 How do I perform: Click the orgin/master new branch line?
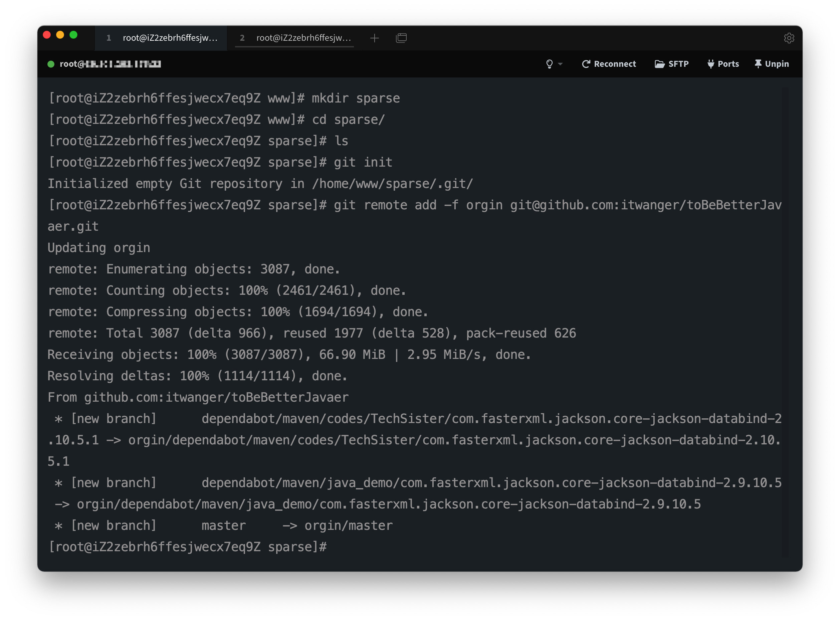(224, 526)
